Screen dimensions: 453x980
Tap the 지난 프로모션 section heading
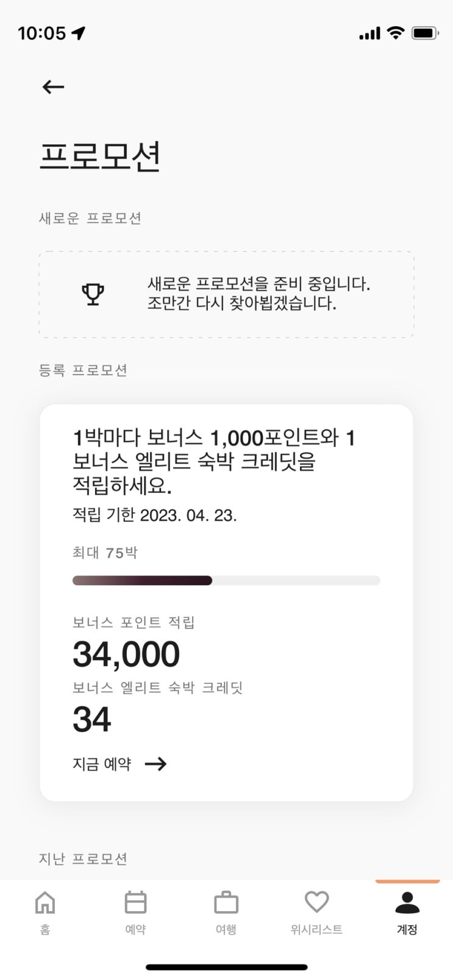[x=84, y=859]
